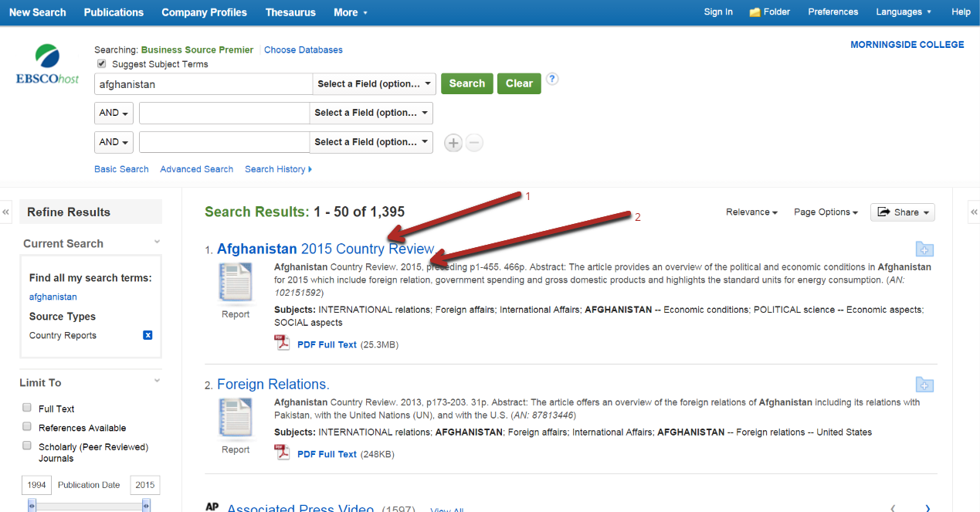The width and height of the screenshot is (980, 512).
Task: Add a search row with the plus icon
Action: (x=453, y=143)
